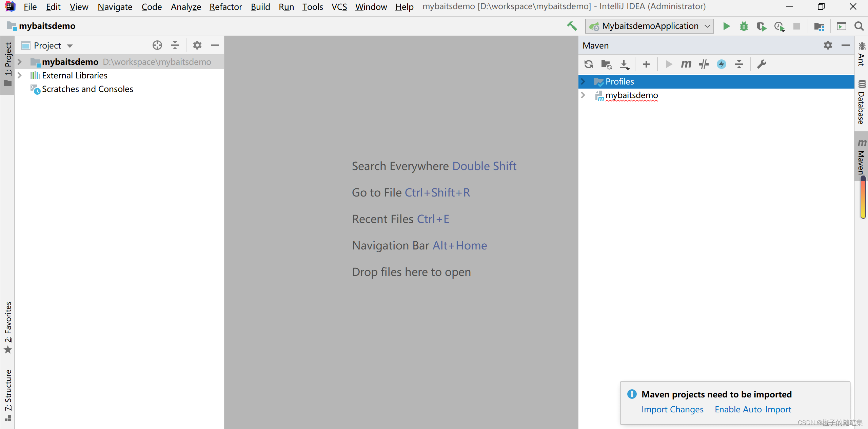Toggle Skip Tests mode lightning icon

point(722,64)
